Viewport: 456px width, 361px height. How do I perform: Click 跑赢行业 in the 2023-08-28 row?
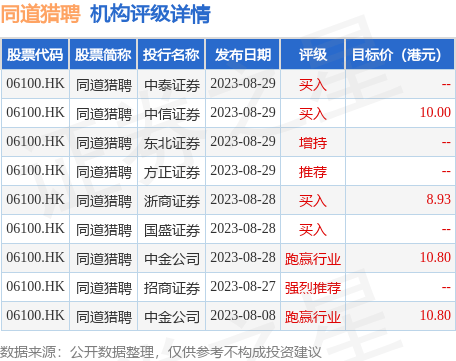[313, 259]
